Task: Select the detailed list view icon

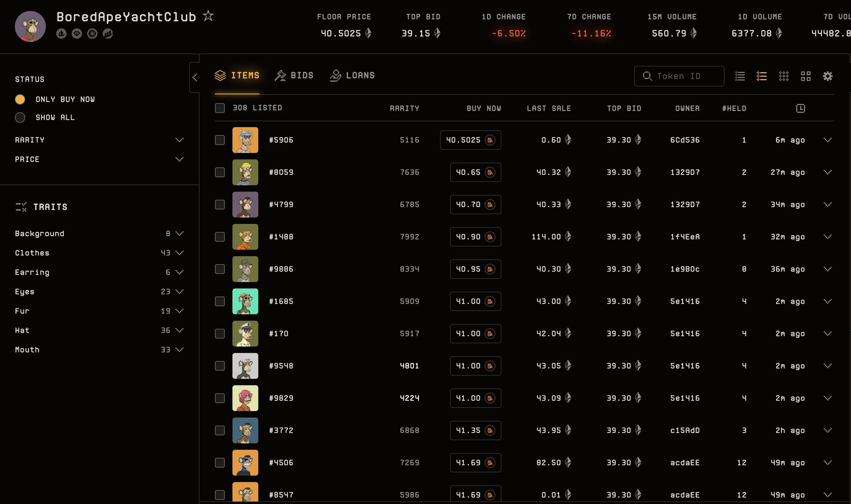Action: pyautogui.click(x=762, y=76)
